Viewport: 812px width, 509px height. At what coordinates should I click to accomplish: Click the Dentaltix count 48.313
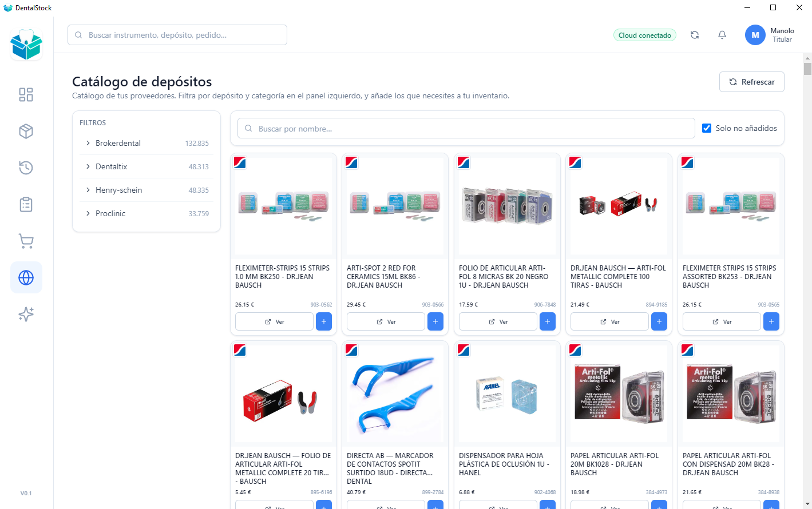tap(199, 167)
